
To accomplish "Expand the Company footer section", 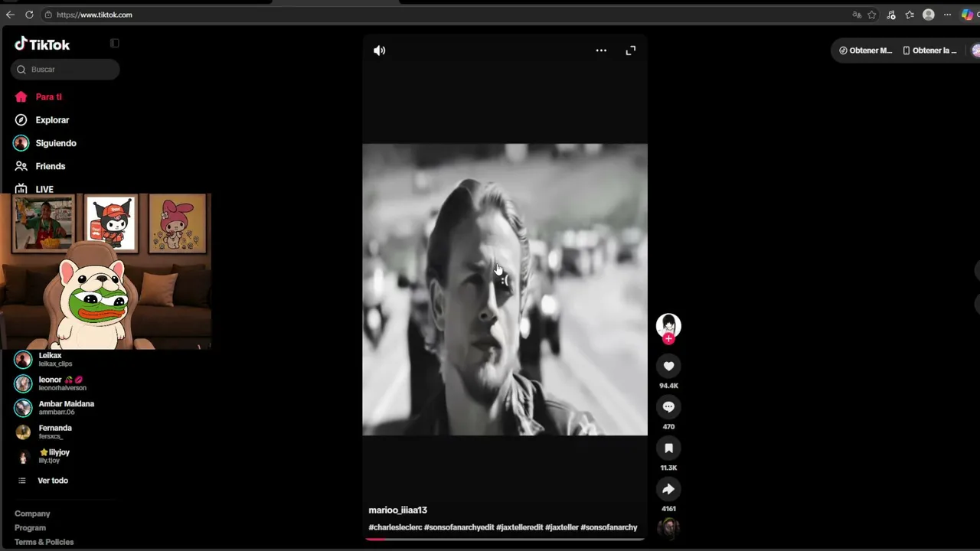I will pyautogui.click(x=32, y=514).
